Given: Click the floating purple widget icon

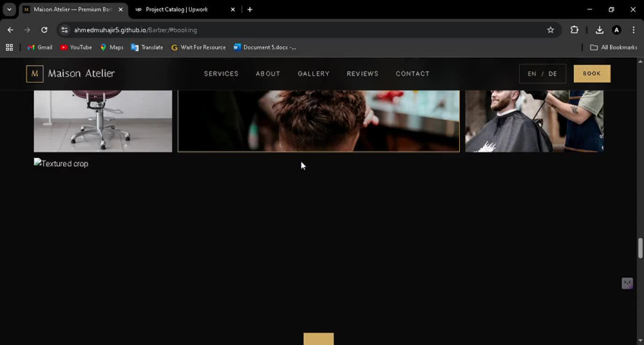Looking at the screenshot, I should point(627,283).
